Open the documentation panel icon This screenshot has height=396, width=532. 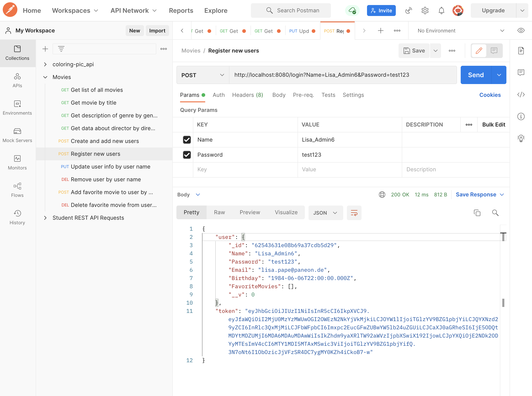(x=521, y=50)
